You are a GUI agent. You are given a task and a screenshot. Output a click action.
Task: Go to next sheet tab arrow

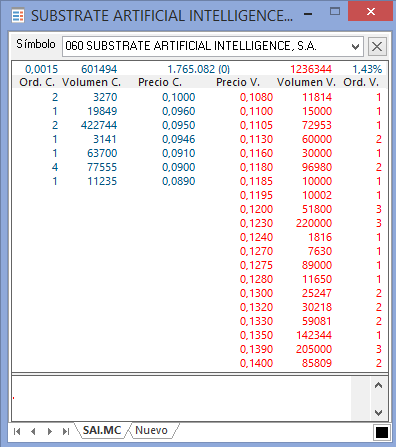tap(50, 431)
